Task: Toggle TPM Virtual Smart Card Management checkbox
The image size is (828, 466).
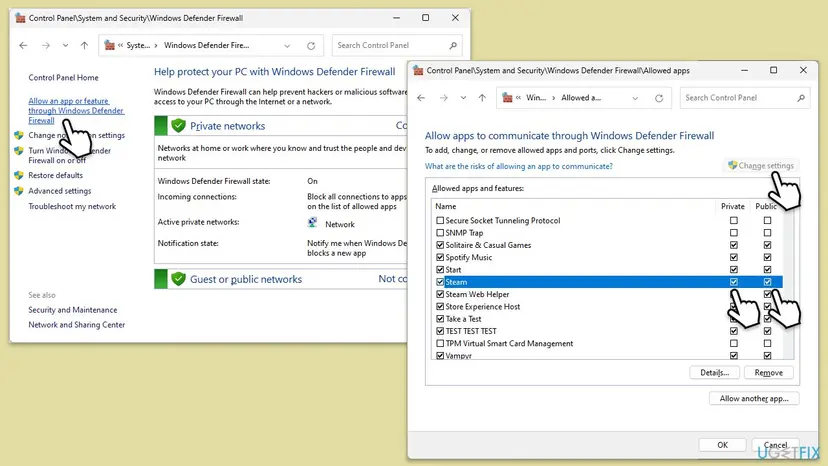Action: pos(440,343)
